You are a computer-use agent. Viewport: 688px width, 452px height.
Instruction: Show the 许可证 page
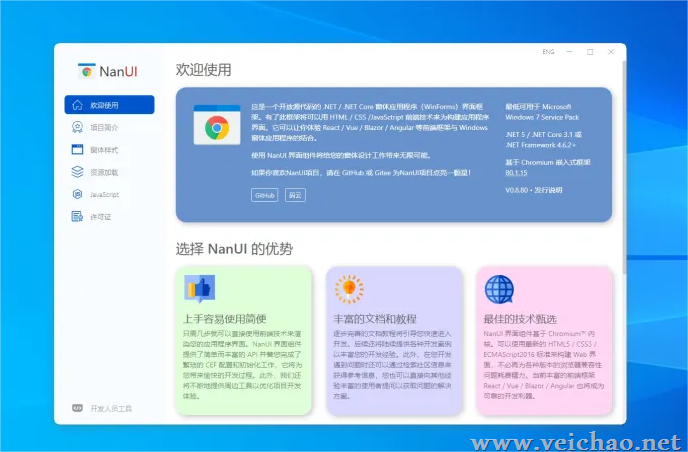coord(109,216)
